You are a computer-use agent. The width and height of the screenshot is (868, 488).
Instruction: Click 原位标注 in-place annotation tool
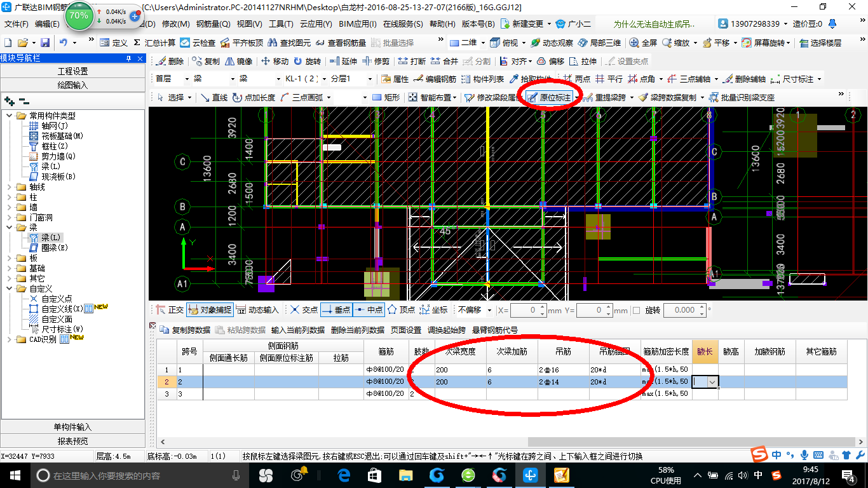(549, 97)
